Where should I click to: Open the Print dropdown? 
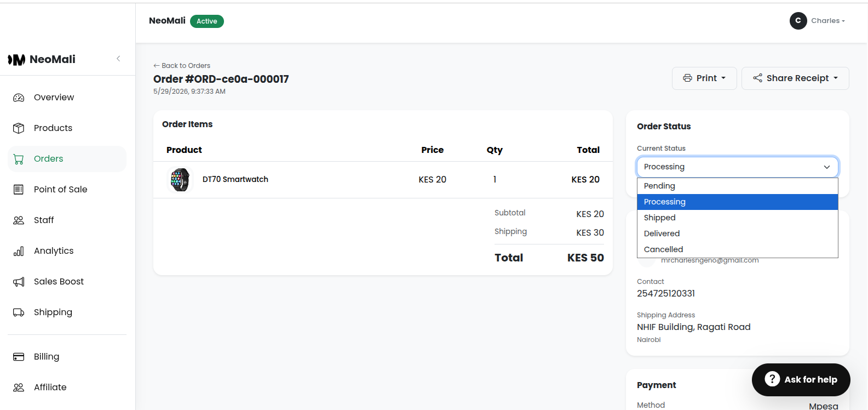tap(704, 78)
